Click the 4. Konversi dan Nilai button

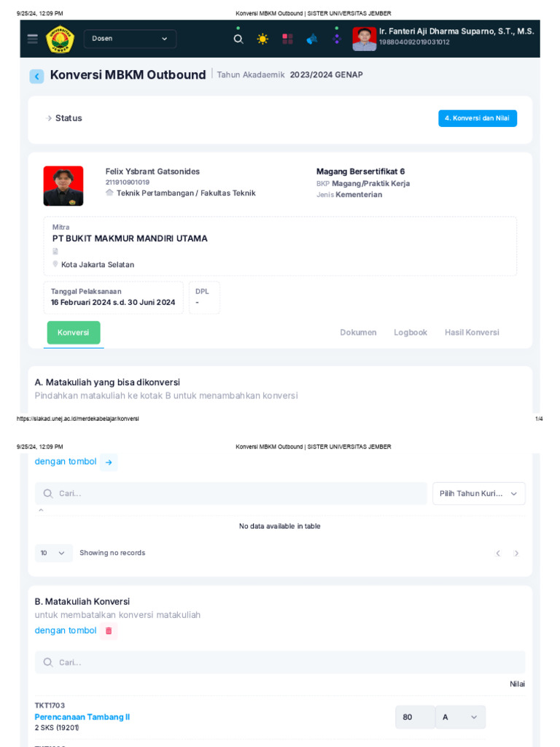pyautogui.click(x=477, y=118)
